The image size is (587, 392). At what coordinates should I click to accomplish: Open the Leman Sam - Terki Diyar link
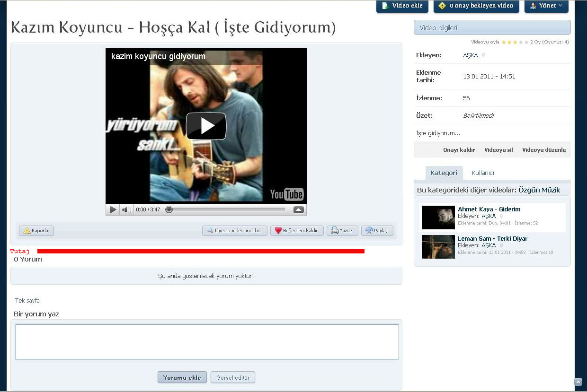[492, 239]
